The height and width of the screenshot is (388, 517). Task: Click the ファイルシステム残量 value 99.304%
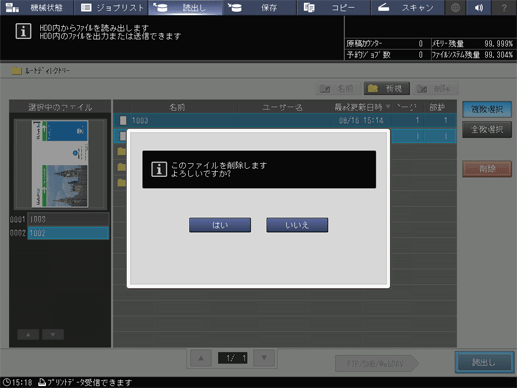[499, 55]
